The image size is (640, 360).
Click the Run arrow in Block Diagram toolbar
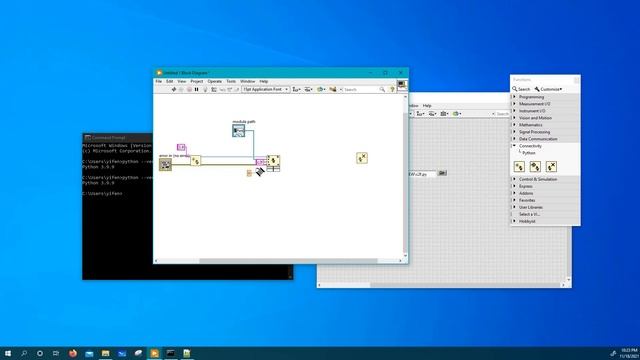(x=174, y=89)
